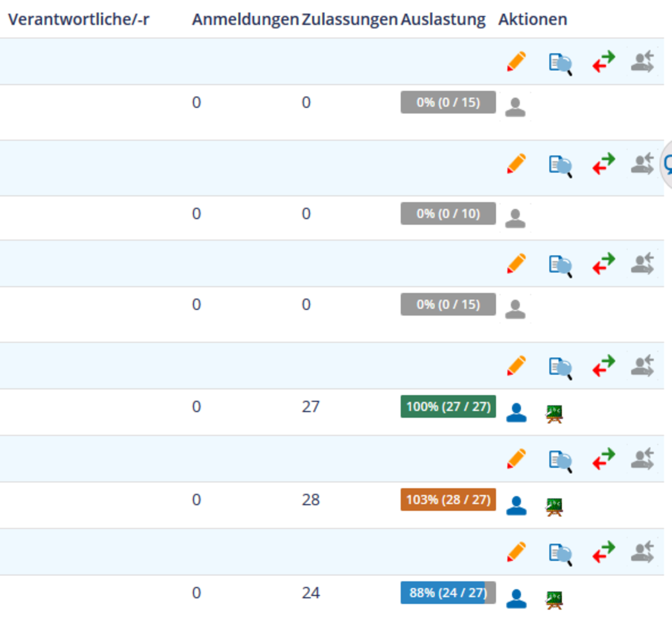Click the grey 0% (0 / 10) utilization badge
Viewport: 672px width, 621px height.
click(x=448, y=213)
